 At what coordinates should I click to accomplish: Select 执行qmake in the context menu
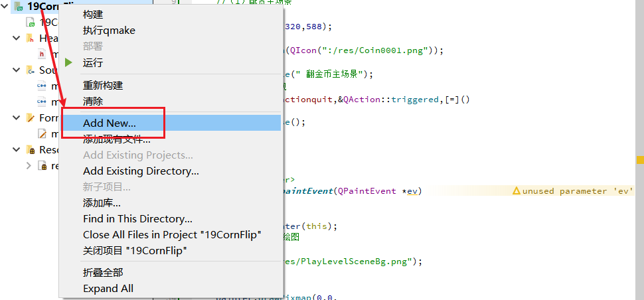[171, 31]
